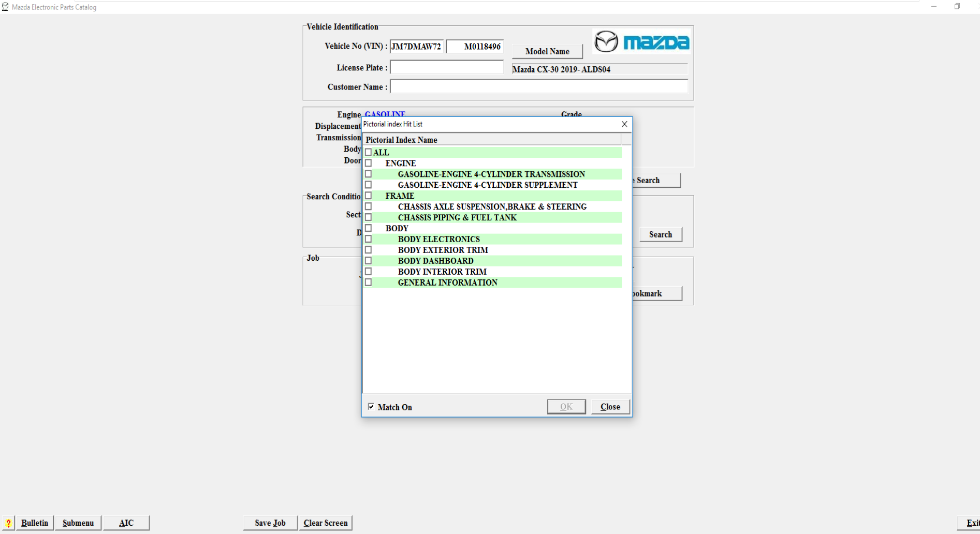Tick the GENERAL INFORMATION checkbox
980x534 pixels.
tap(369, 283)
